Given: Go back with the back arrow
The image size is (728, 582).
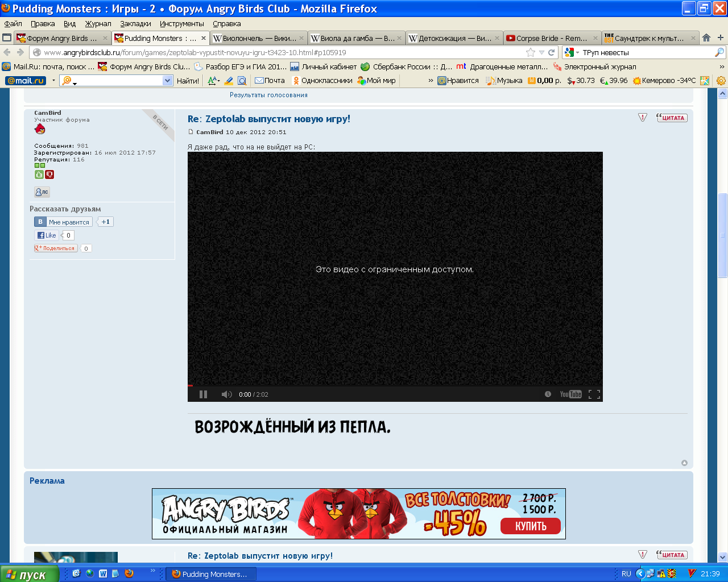Looking at the screenshot, I should point(7,52).
